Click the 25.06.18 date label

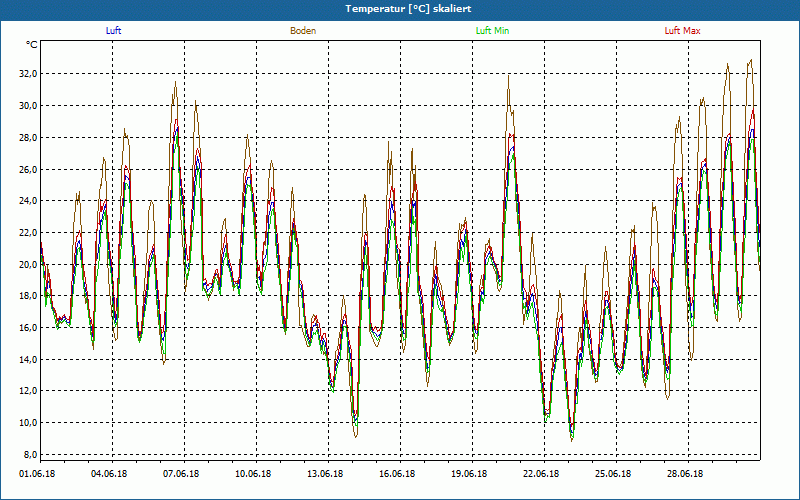(613, 474)
